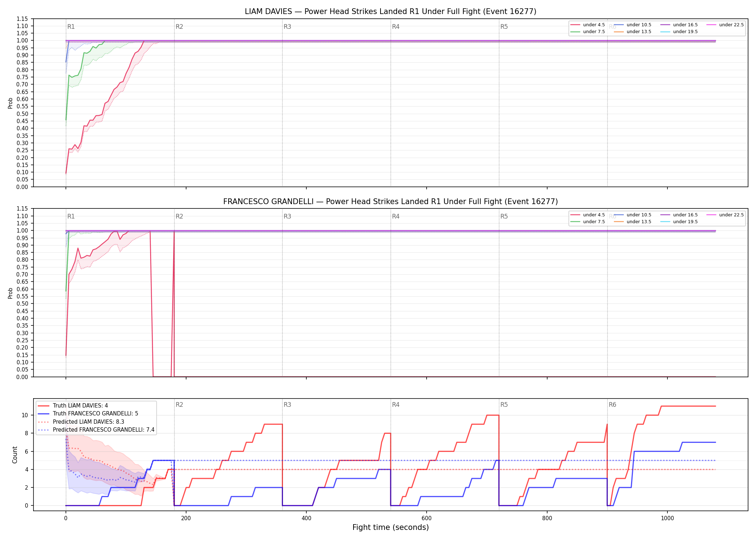Screen dimensions: 756x540
Task: Click the R3 marker in Liam Davies chart
Action: [287, 27]
